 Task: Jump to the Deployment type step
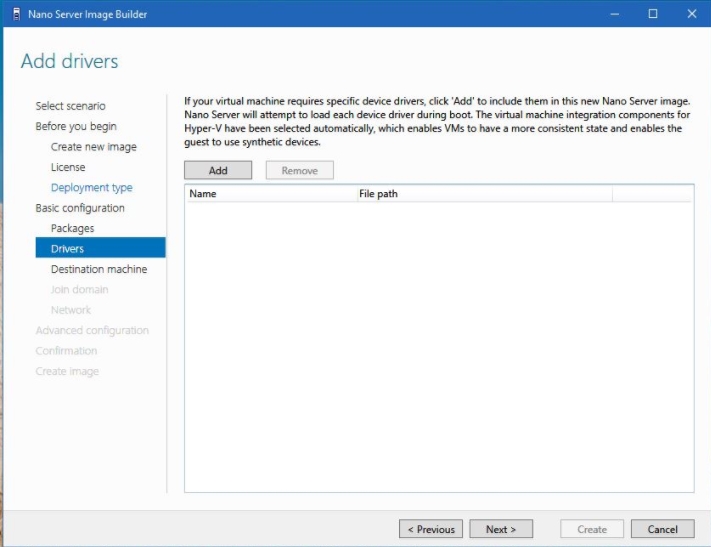click(x=91, y=188)
